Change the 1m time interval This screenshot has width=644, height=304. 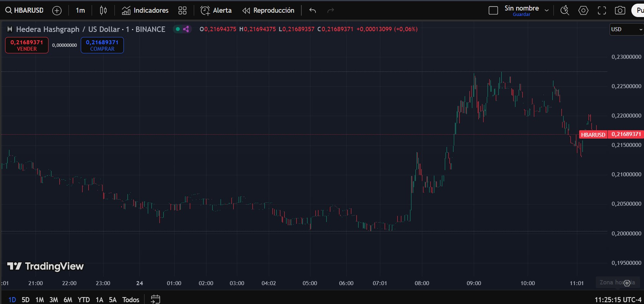pyautogui.click(x=80, y=11)
